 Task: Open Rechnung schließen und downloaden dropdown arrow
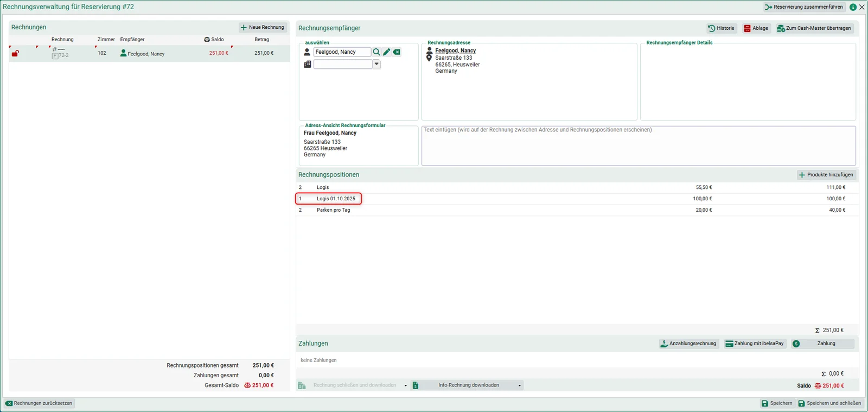(406, 385)
